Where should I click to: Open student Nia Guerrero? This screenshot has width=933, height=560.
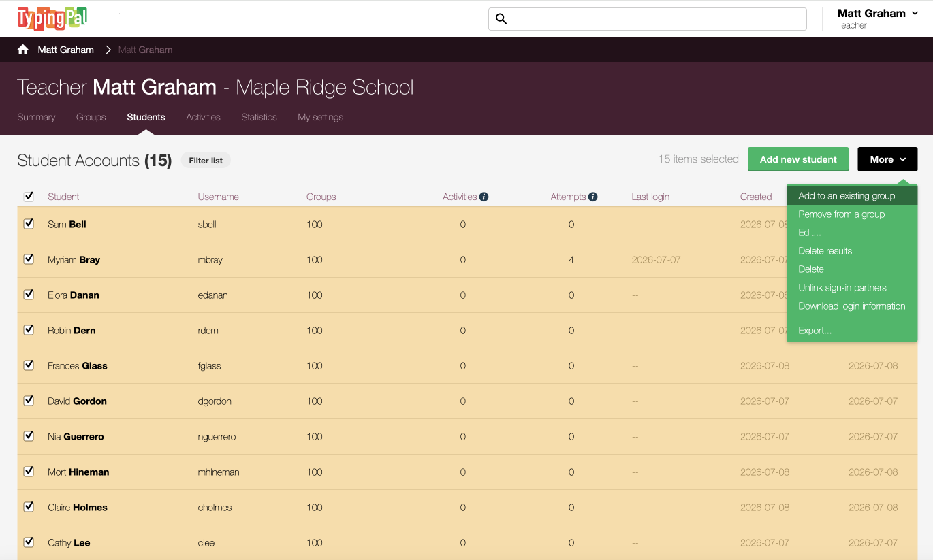76,436
